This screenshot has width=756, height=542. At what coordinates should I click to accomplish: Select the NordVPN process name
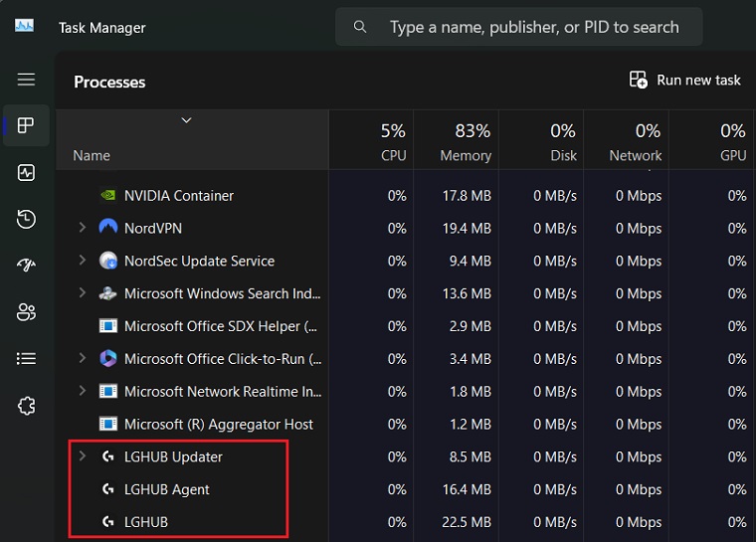coord(153,228)
